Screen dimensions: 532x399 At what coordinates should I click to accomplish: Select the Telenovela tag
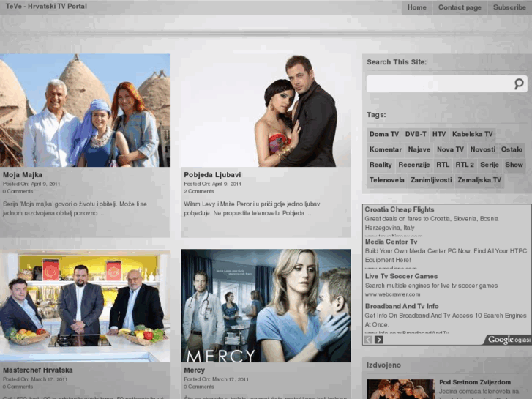coord(387,180)
